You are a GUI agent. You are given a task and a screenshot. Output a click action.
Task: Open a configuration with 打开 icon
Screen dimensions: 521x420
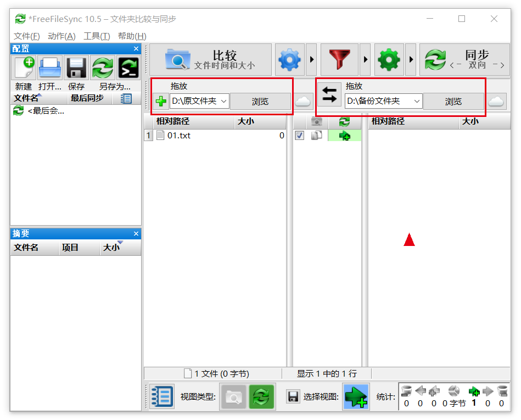pyautogui.click(x=50, y=68)
